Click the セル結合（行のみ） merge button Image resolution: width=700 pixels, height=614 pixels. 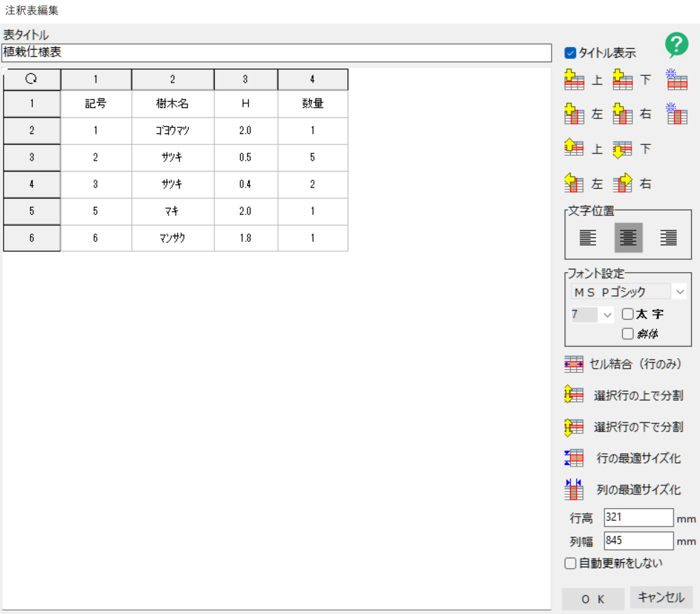tap(623, 364)
